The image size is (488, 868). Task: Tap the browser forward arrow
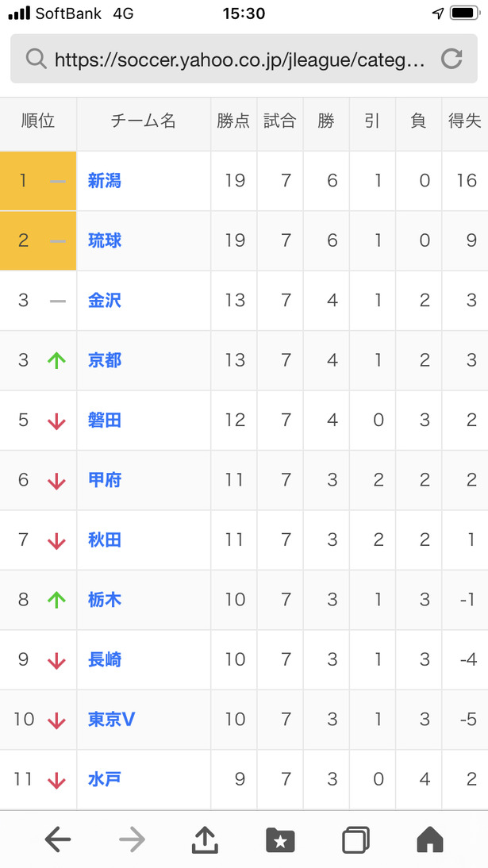pyautogui.click(x=132, y=840)
